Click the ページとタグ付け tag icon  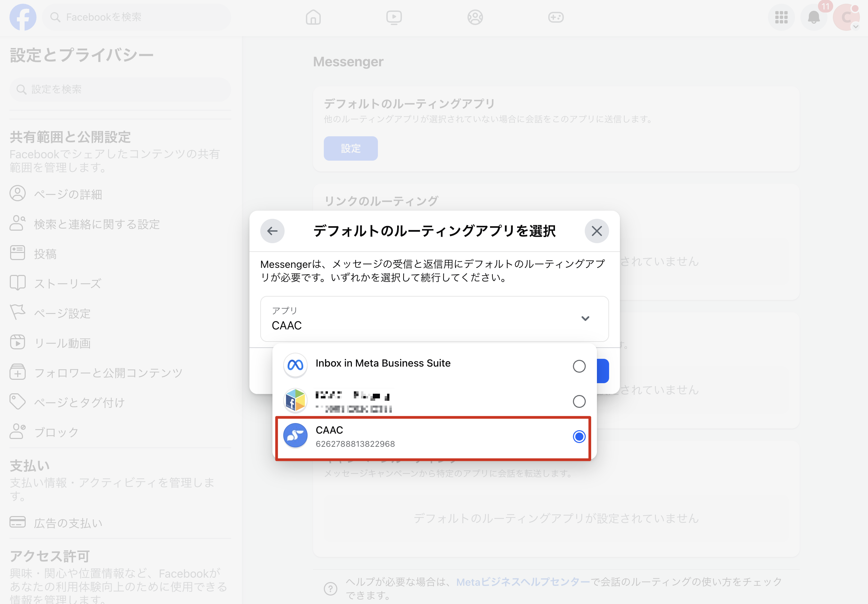tap(17, 402)
